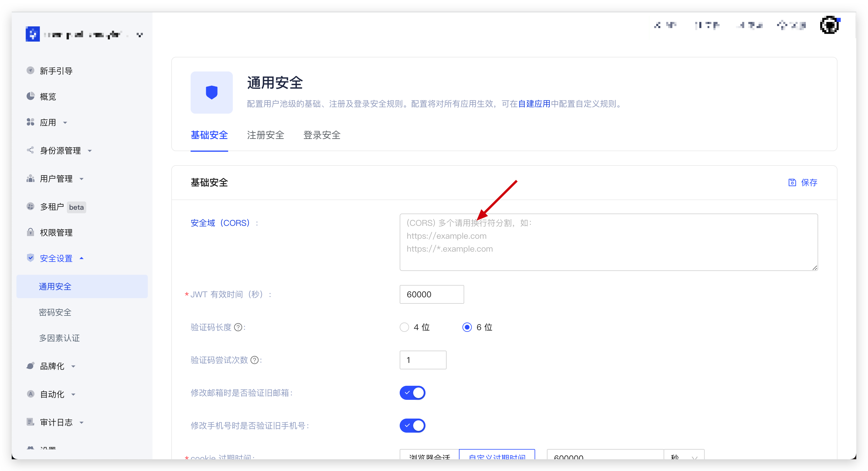Click the 多租户 sidebar icon

point(30,207)
